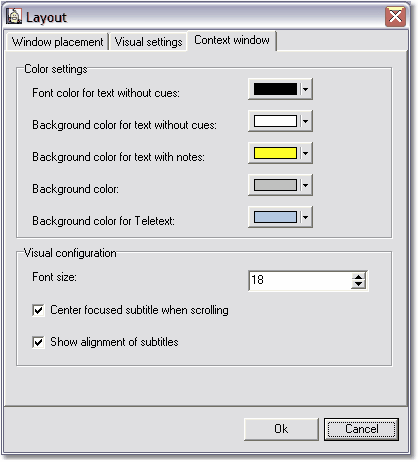
Task: Uncheck Center focused subtitle when scrolling
Action: 38,310
